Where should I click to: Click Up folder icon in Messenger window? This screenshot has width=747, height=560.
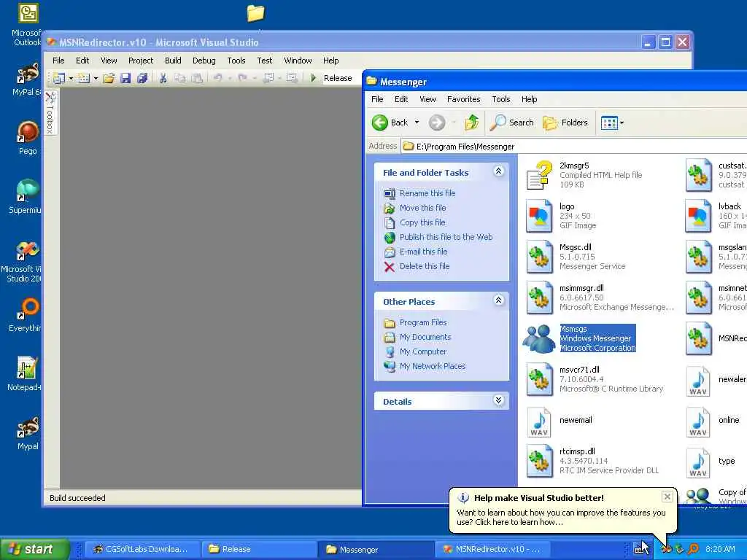tap(472, 122)
